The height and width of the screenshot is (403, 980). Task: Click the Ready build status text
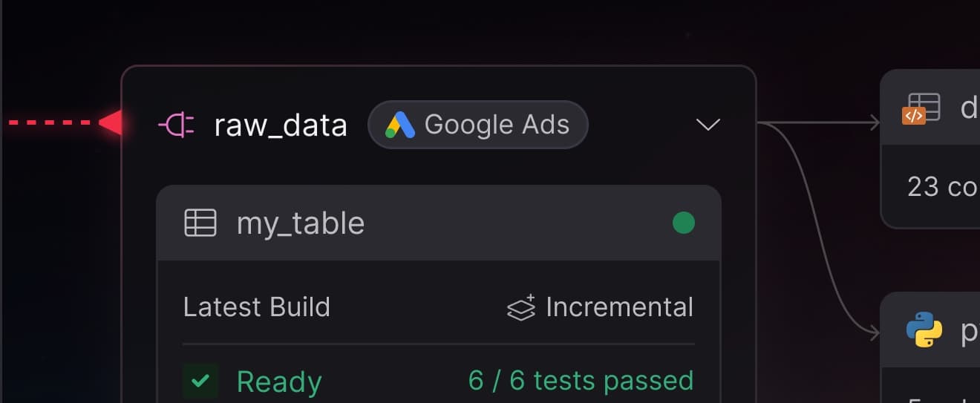(x=278, y=382)
